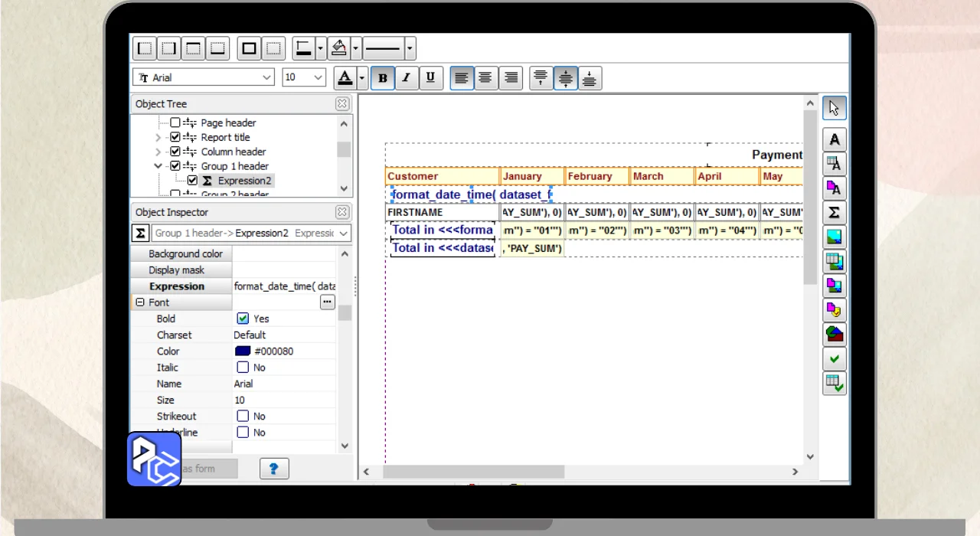
Task: Open the Arial font name dropdown
Action: tap(266, 77)
